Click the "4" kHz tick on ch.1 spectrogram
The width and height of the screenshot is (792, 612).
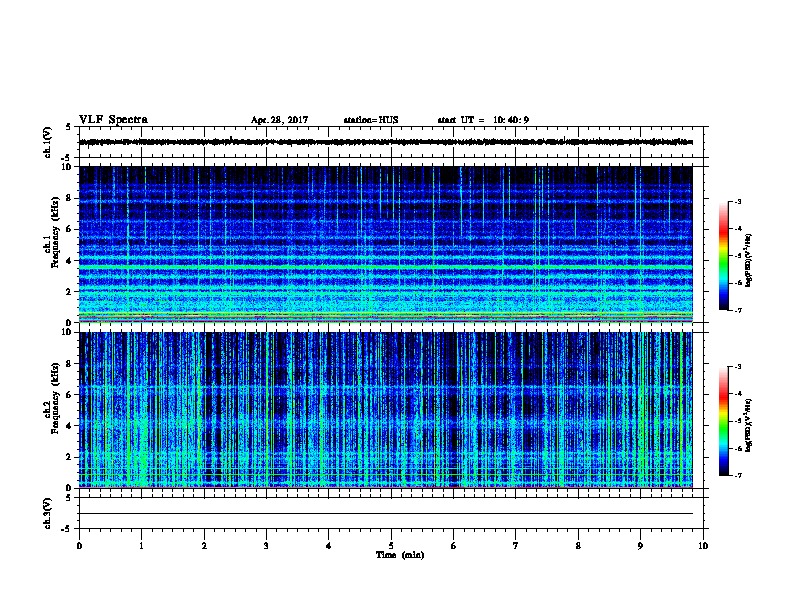coord(70,261)
